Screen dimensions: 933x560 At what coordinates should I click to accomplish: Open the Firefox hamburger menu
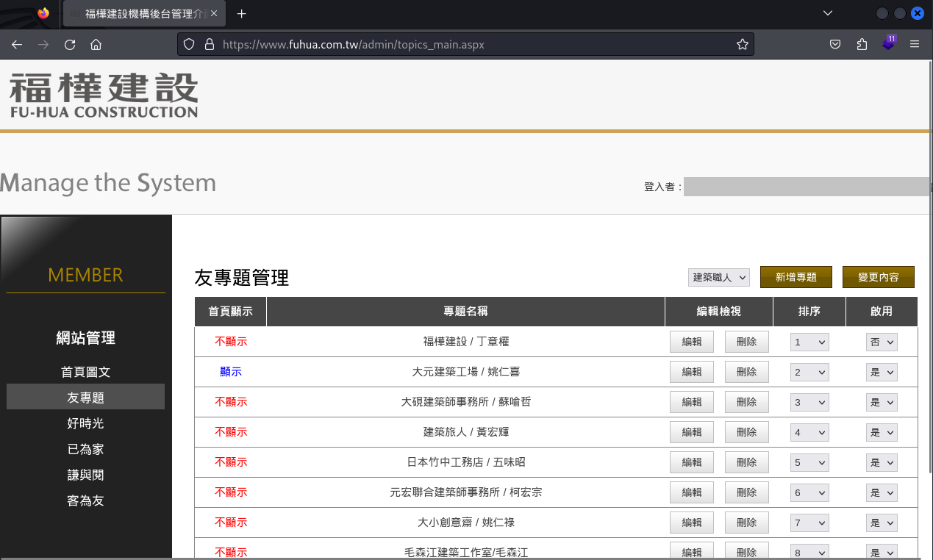click(x=915, y=44)
